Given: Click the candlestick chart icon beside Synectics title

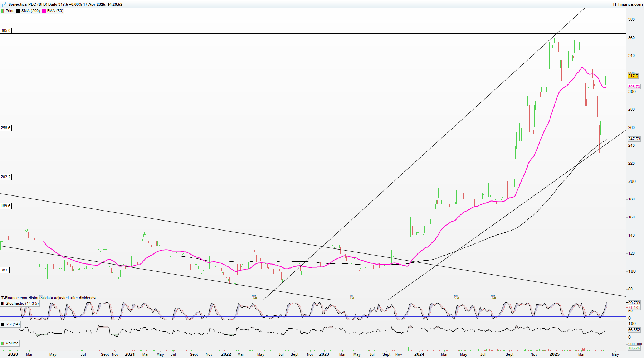Looking at the screenshot, I should (x=4, y=4).
